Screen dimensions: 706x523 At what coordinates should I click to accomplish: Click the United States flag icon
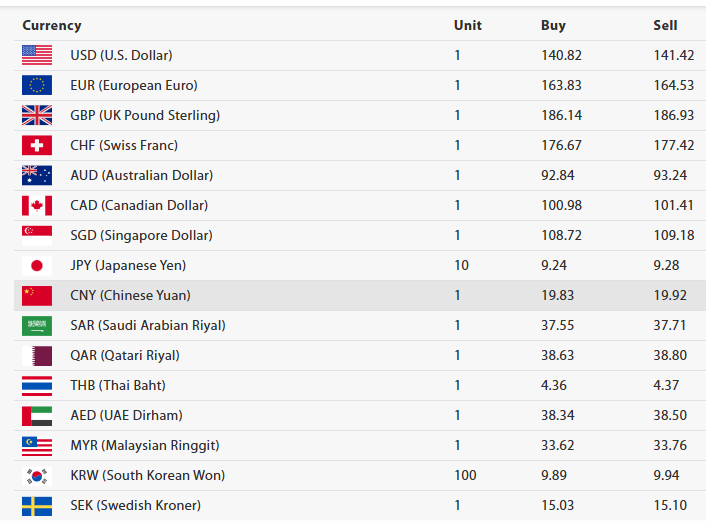(x=37, y=56)
